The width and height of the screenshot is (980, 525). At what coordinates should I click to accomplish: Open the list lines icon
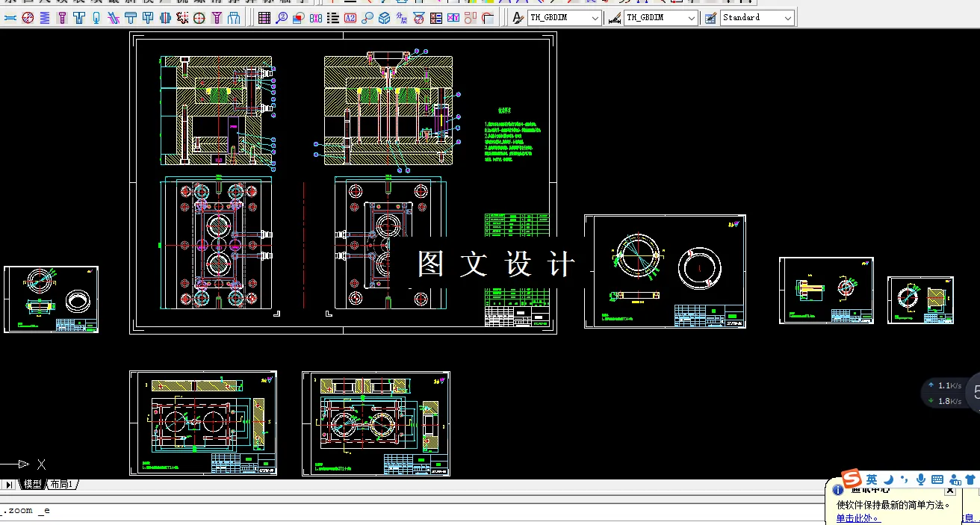coord(333,17)
